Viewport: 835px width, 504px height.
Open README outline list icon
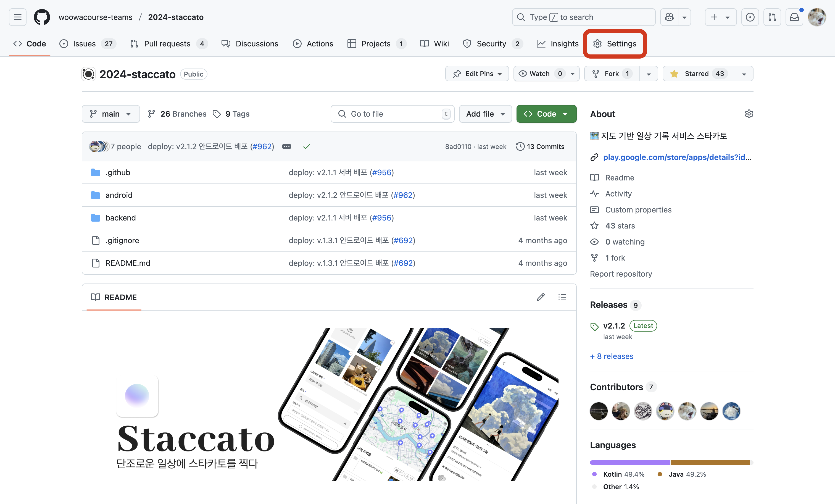pyautogui.click(x=562, y=297)
